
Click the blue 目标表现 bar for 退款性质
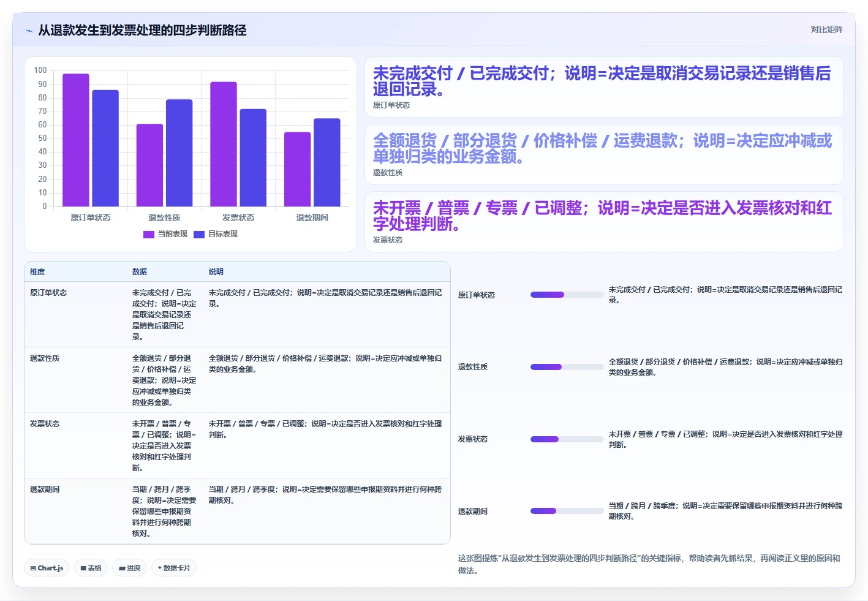point(179,153)
